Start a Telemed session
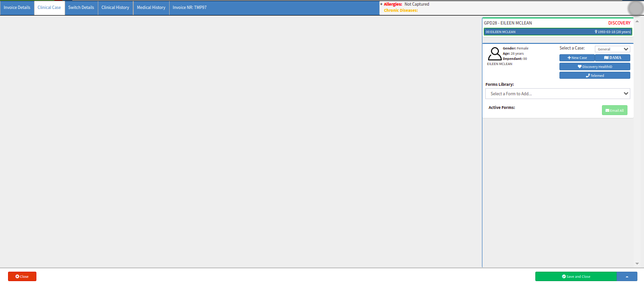Screen dimensions: 644x283 click(x=595, y=75)
